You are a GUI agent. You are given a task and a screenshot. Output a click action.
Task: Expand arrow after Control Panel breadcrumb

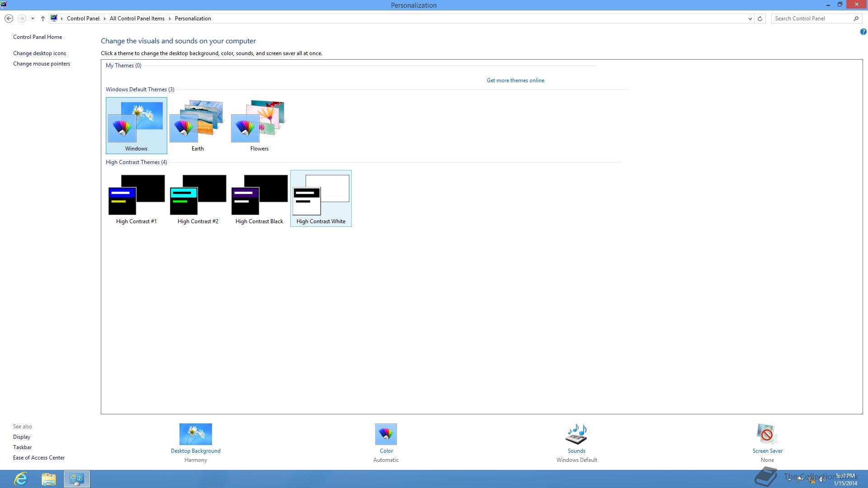point(104,19)
